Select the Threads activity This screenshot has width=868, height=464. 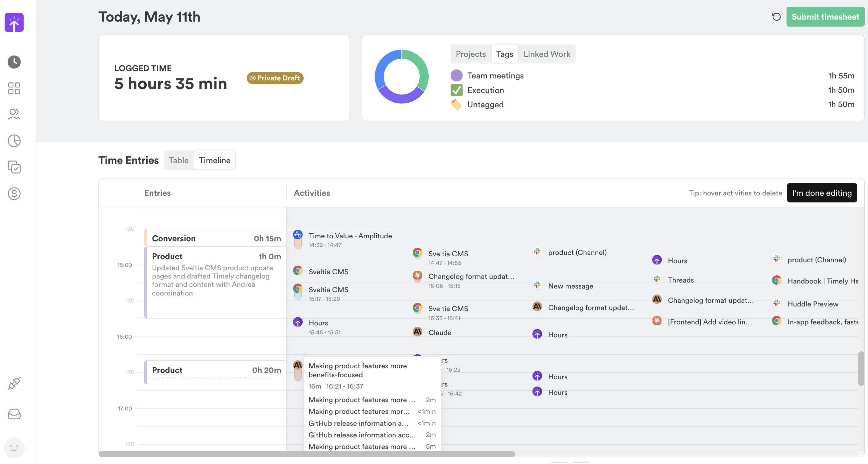[x=681, y=280]
